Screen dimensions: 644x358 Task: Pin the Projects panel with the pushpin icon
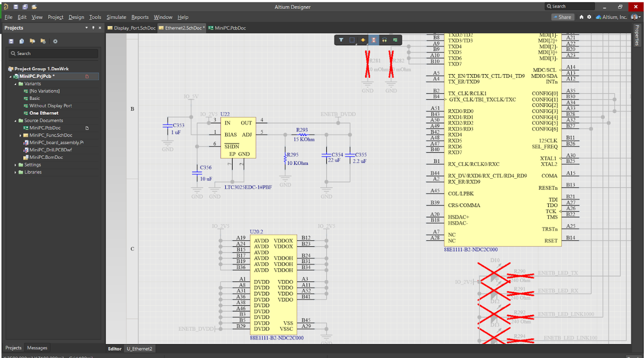pyautogui.click(x=93, y=28)
